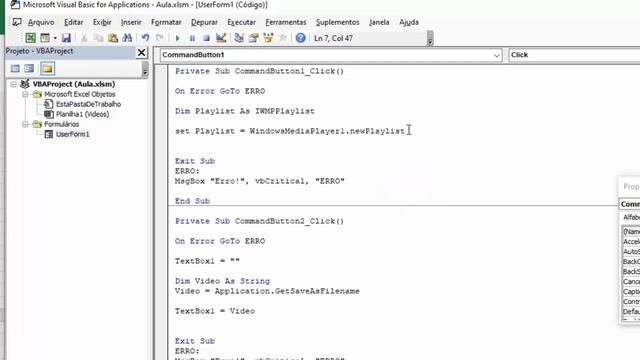Select VBAProject (Aula.xlsm) in project tree

(74, 84)
